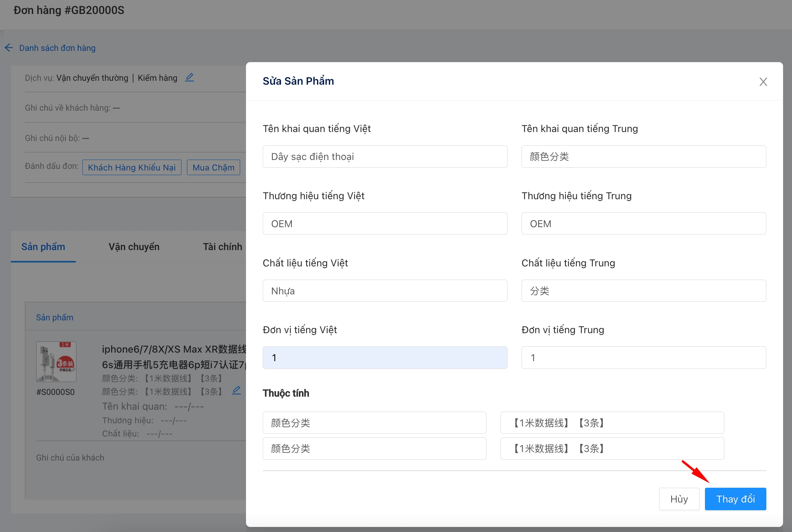
Task: Focus Tên khai quan tiếng Việt field
Action: [x=385, y=156]
